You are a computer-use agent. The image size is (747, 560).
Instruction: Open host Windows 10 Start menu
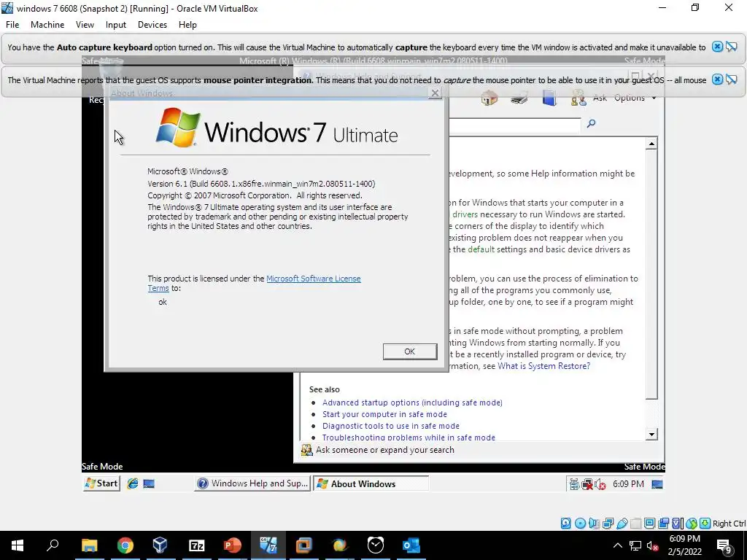click(18, 545)
